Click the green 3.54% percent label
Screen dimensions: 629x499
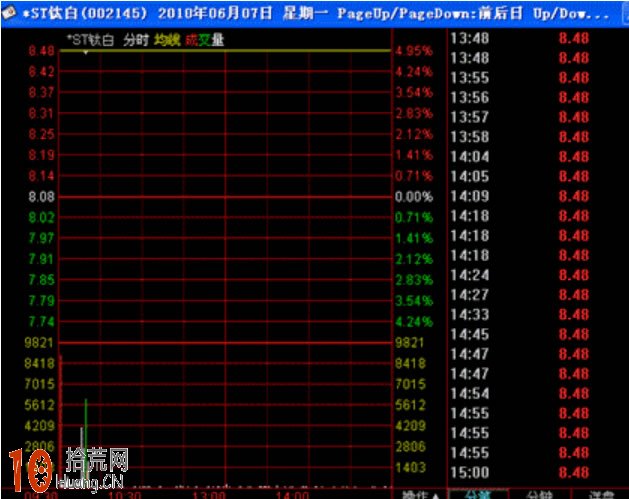[414, 301]
